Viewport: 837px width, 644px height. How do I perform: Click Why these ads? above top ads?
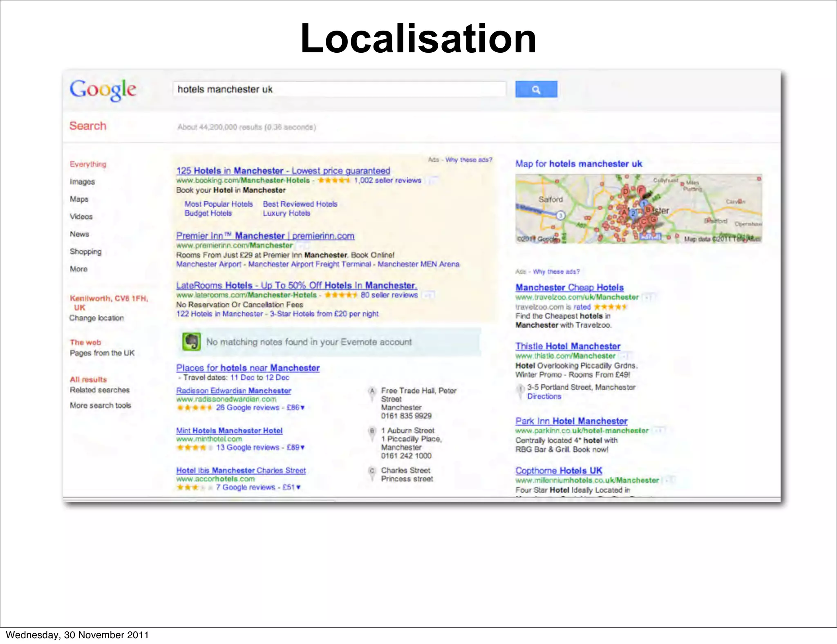tap(469, 160)
